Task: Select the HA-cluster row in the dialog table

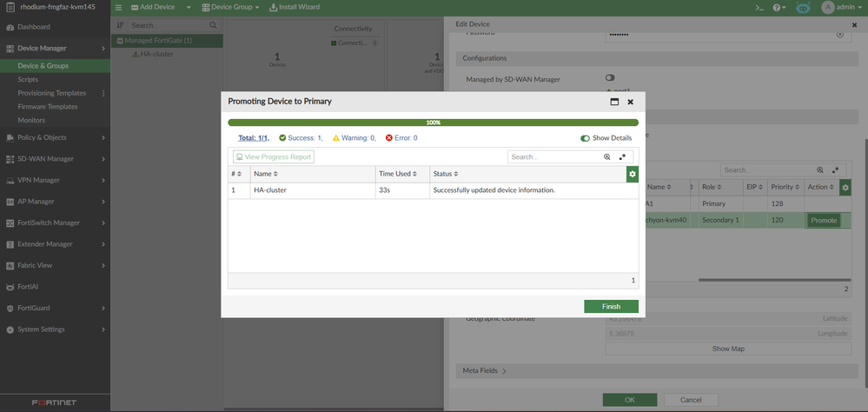Action: pyautogui.click(x=433, y=190)
